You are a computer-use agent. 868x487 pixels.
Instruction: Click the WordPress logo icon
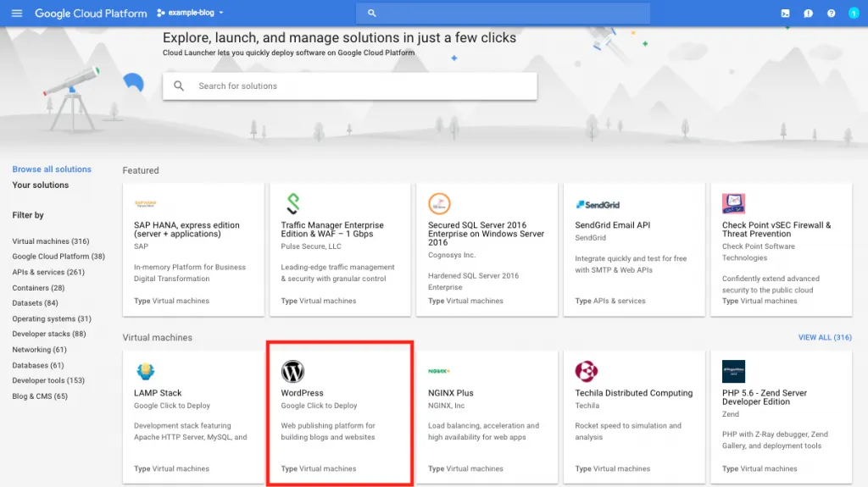[x=292, y=371]
